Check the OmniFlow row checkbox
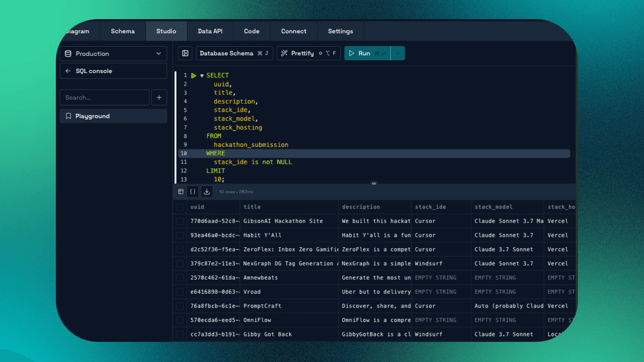This screenshot has width=644, height=362. click(180, 320)
